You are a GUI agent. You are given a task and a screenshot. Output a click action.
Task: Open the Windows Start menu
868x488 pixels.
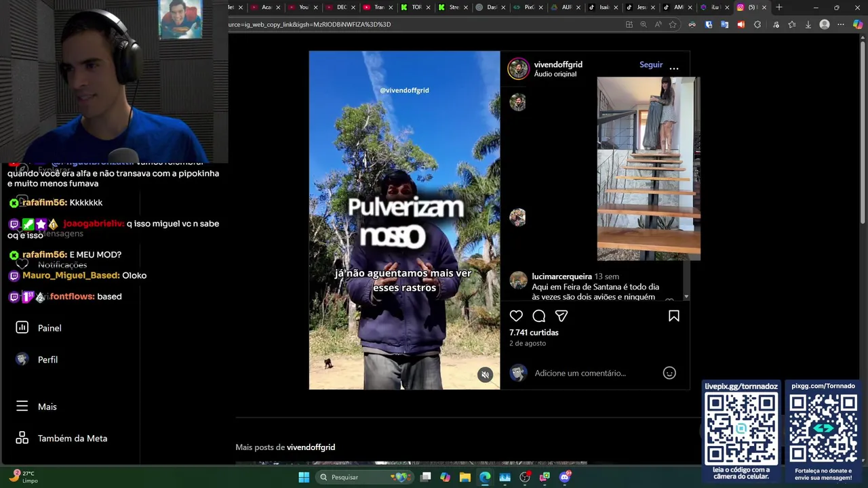(x=304, y=477)
